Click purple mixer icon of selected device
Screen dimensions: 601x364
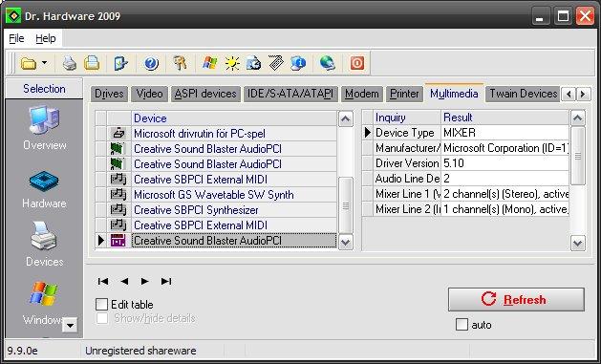(118, 241)
